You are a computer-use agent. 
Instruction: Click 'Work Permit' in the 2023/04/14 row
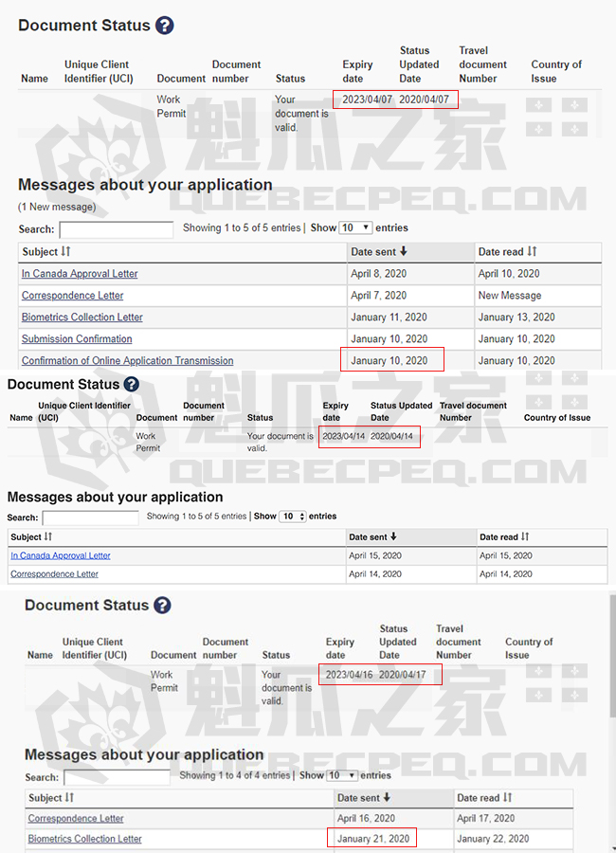tap(148, 443)
